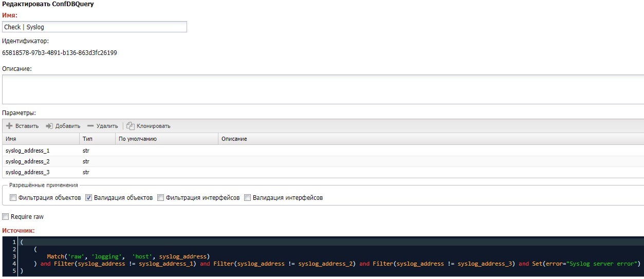Select the syslog_address_2 parameter row
The width and height of the screenshot is (644, 279).
pyautogui.click(x=323, y=161)
